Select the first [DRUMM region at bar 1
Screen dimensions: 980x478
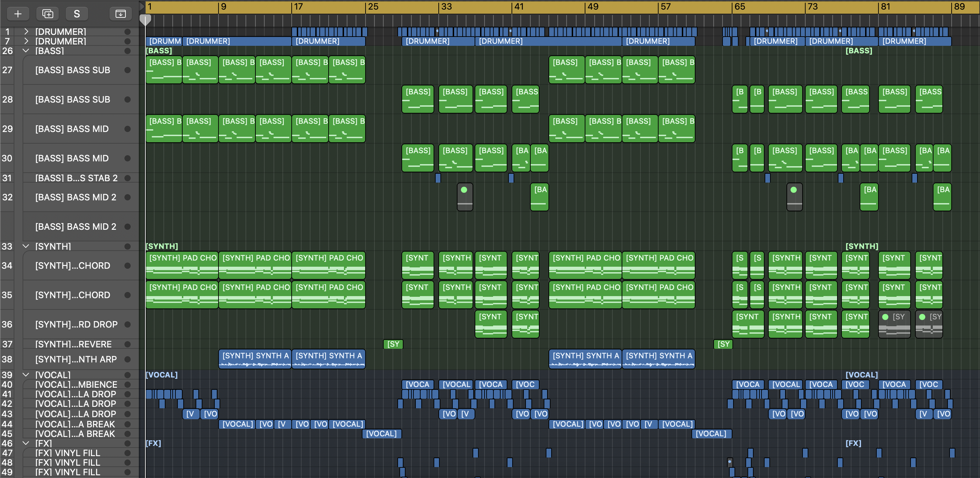pos(164,41)
